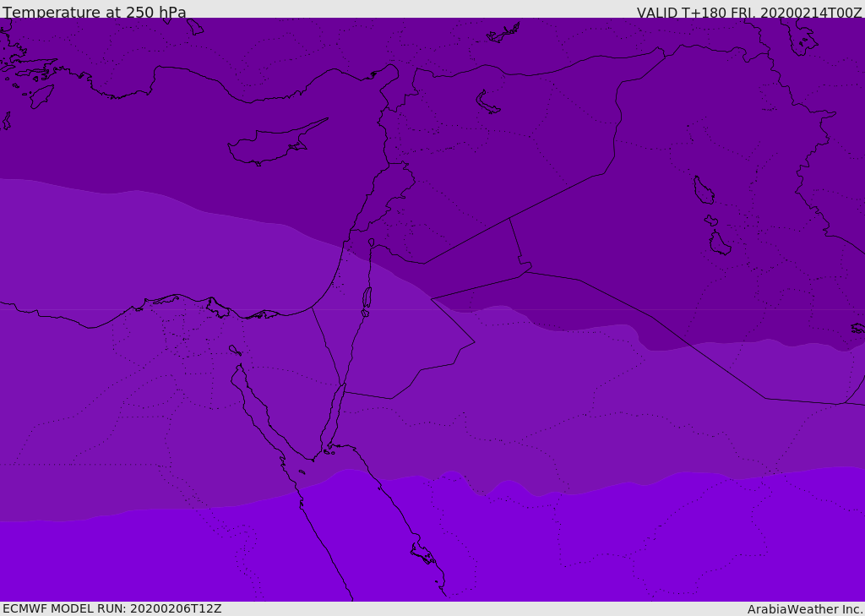The height and width of the screenshot is (616, 865).
Task: Click the darkest purple temperature band
Action: point(497,138)
